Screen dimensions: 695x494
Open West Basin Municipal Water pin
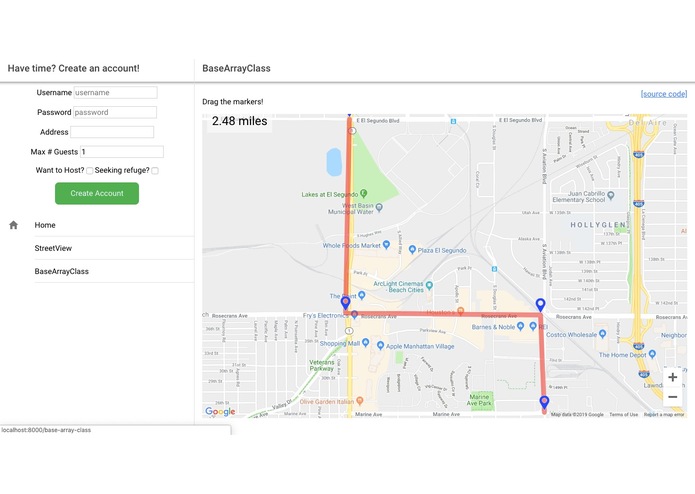[x=379, y=207]
